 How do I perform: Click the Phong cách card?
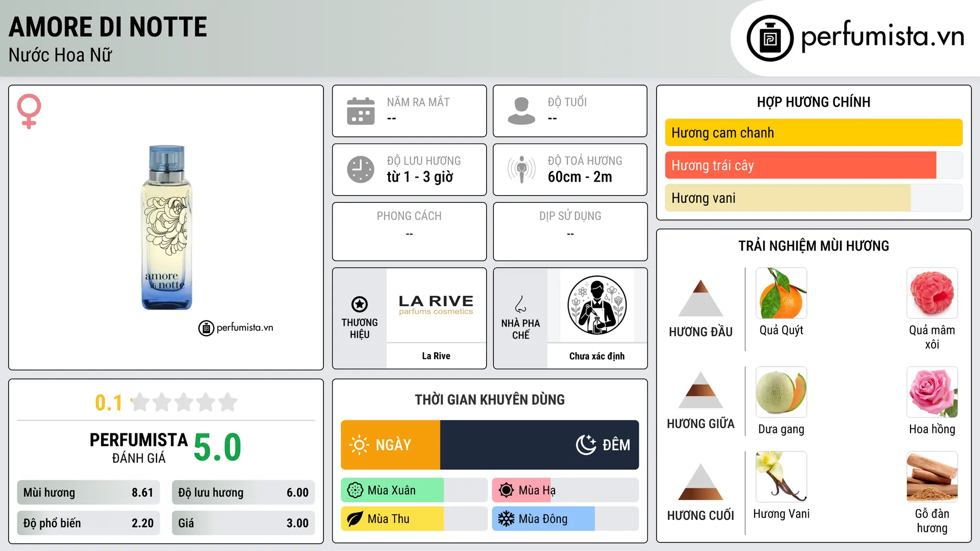[x=410, y=231]
